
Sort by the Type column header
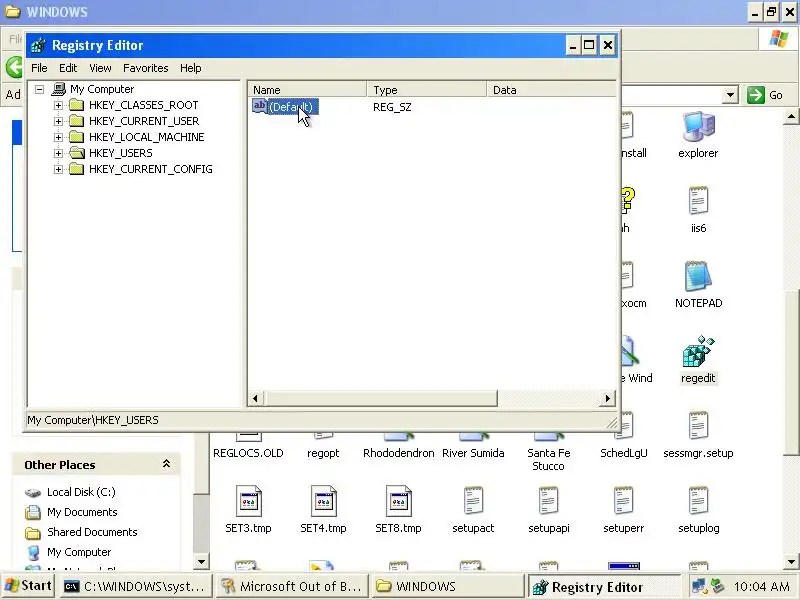click(x=427, y=90)
